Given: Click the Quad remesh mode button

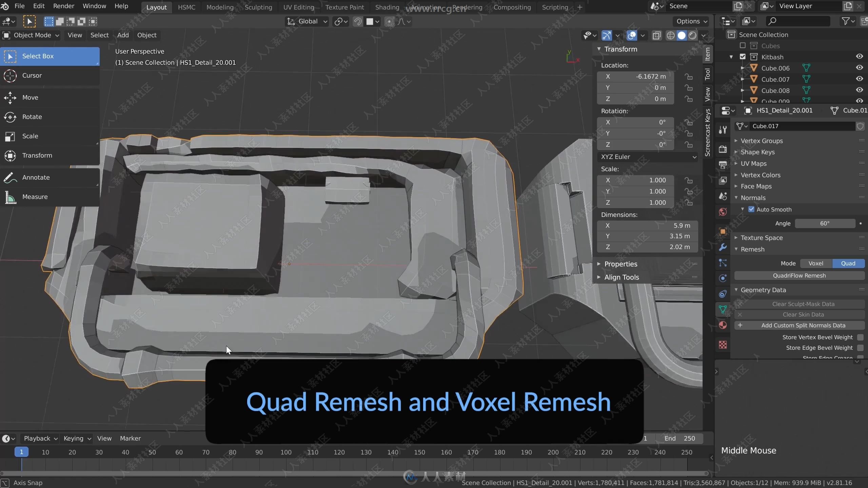Looking at the screenshot, I should pos(847,263).
